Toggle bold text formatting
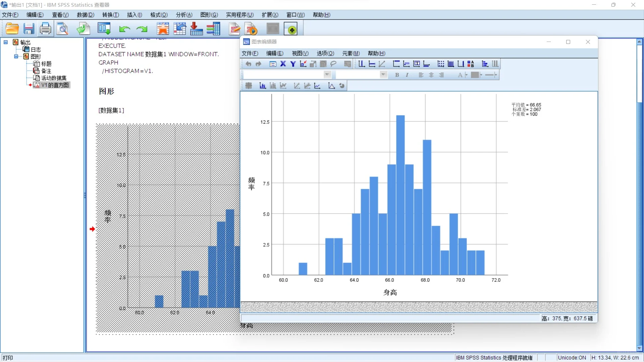 click(397, 75)
